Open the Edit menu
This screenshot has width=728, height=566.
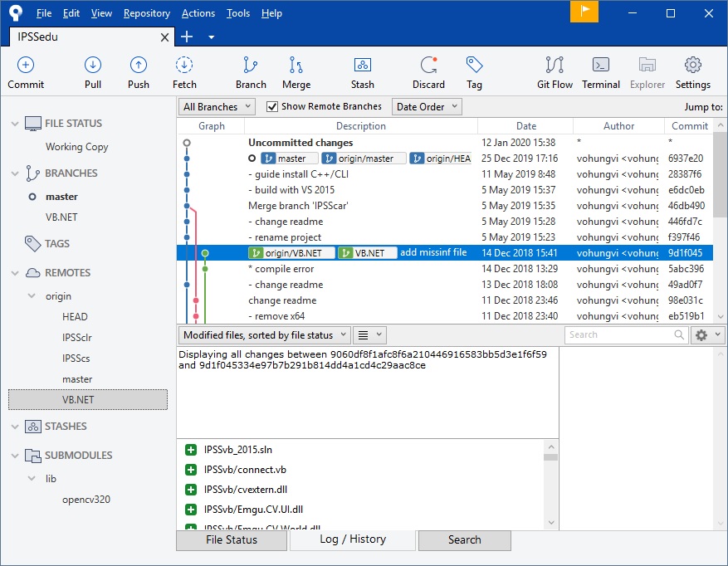click(71, 13)
